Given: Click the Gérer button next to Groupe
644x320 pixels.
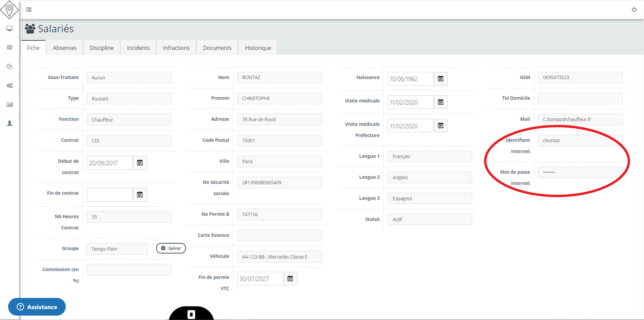Looking at the screenshot, I should point(171,248).
